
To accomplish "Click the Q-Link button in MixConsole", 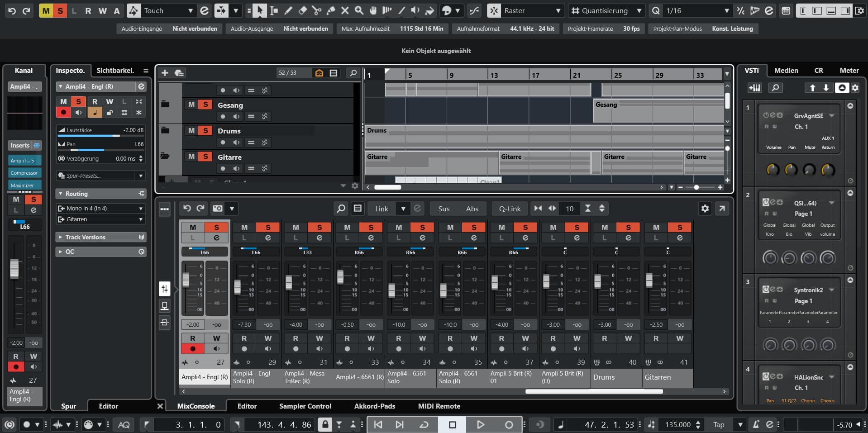I will tap(510, 209).
